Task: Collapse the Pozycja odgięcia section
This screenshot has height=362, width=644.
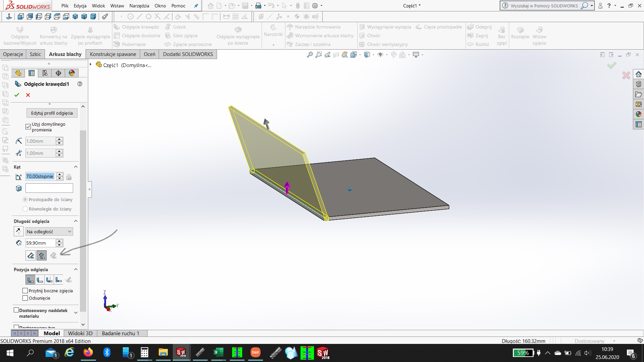Action: click(x=76, y=269)
